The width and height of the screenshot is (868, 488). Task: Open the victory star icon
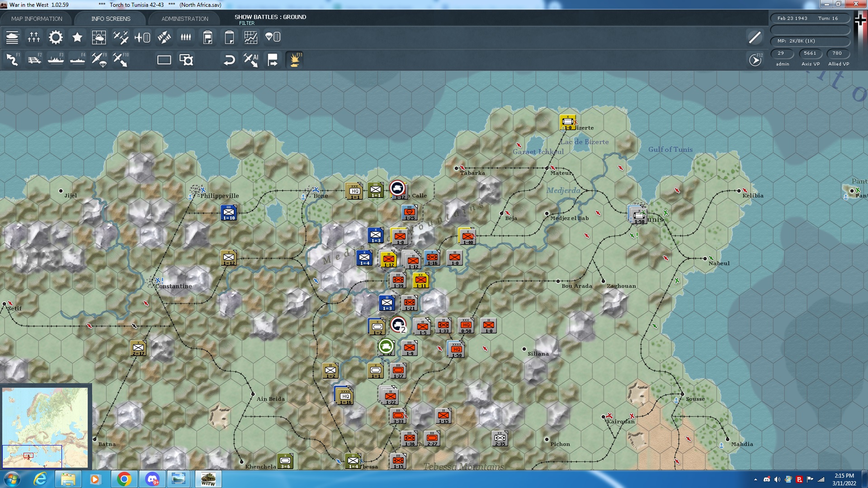(x=77, y=37)
